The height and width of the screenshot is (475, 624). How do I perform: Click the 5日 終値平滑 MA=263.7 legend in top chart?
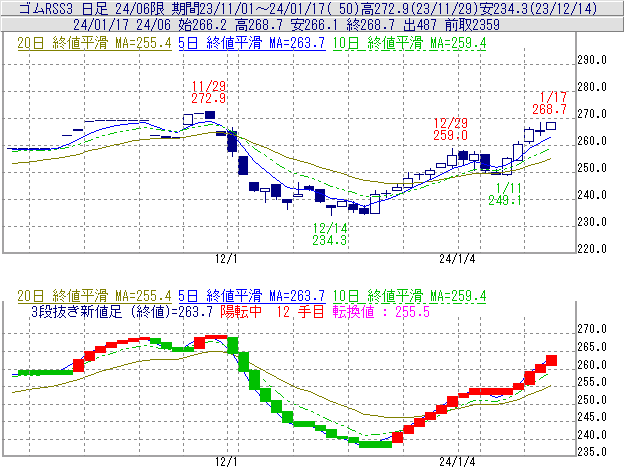pyautogui.click(x=252, y=43)
